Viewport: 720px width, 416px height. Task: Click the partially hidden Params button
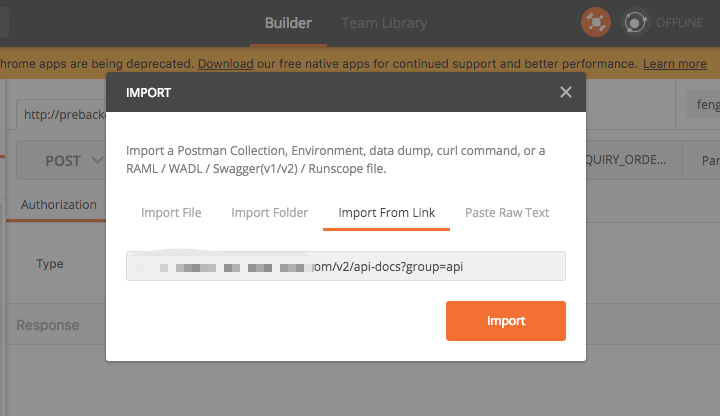[x=701, y=160]
